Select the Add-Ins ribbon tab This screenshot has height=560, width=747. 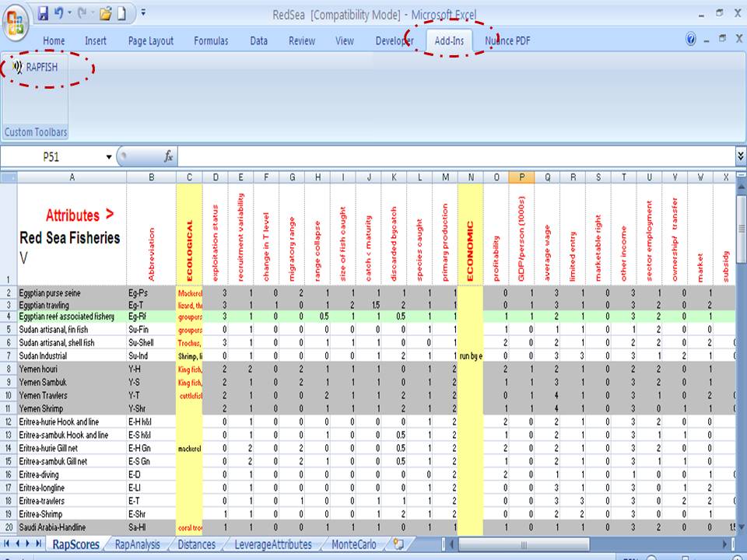[448, 41]
